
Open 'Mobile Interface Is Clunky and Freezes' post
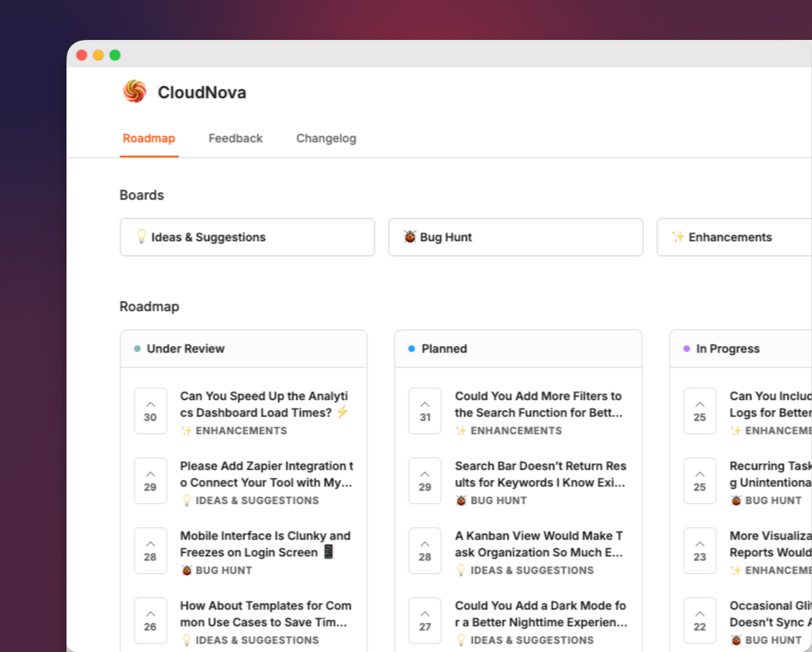pos(265,544)
